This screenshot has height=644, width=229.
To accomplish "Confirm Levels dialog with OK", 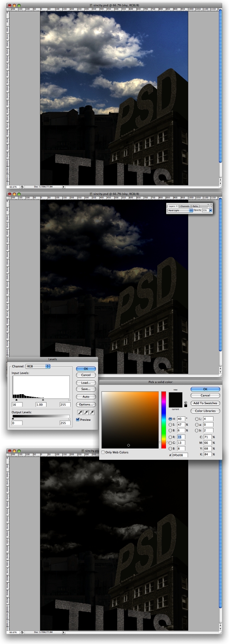I will click(x=86, y=369).
